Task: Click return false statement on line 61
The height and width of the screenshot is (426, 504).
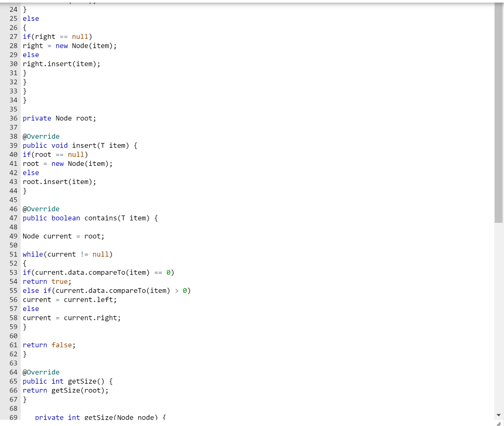Action: pos(48,345)
